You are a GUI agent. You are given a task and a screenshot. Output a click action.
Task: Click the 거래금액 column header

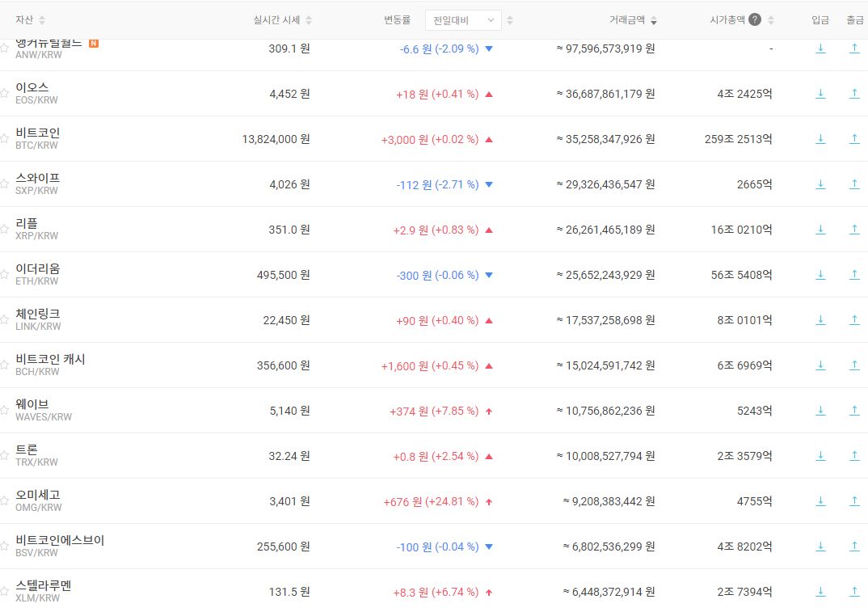tap(626, 20)
